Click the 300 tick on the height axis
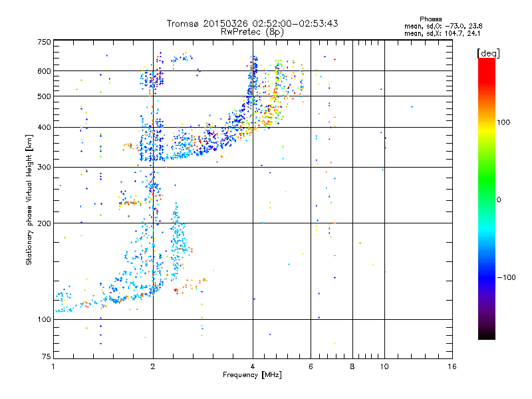The image size is (532, 399). click(43, 167)
